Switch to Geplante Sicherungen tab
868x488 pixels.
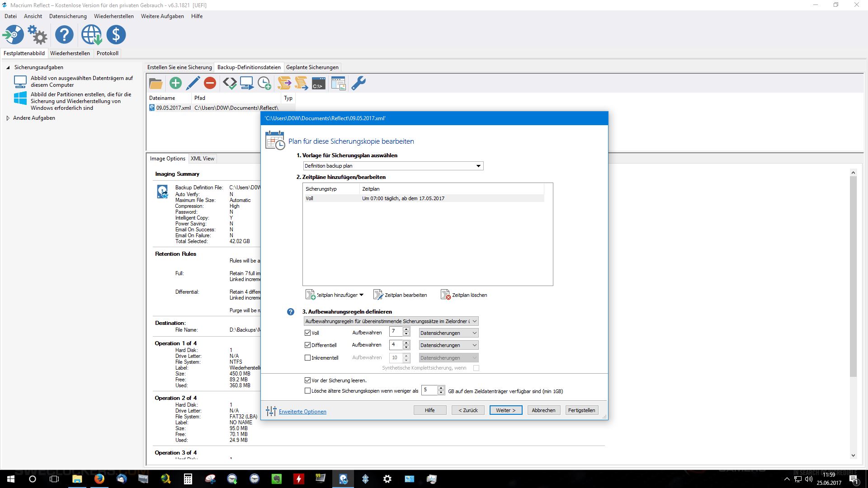[x=312, y=67]
